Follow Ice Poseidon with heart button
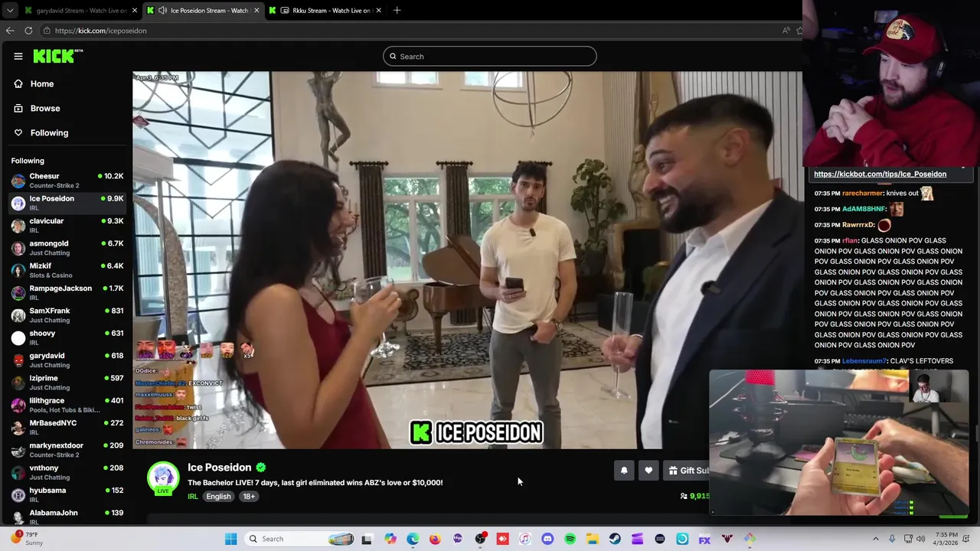This screenshot has height=551, width=980. [x=648, y=471]
